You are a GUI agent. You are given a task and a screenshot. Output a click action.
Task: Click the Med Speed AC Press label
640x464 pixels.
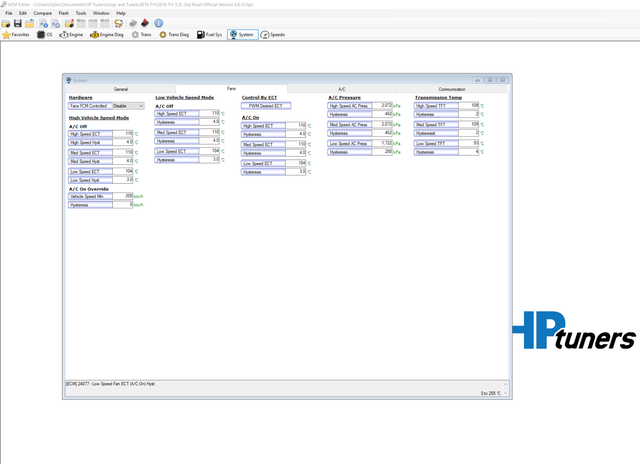click(349, 124)
